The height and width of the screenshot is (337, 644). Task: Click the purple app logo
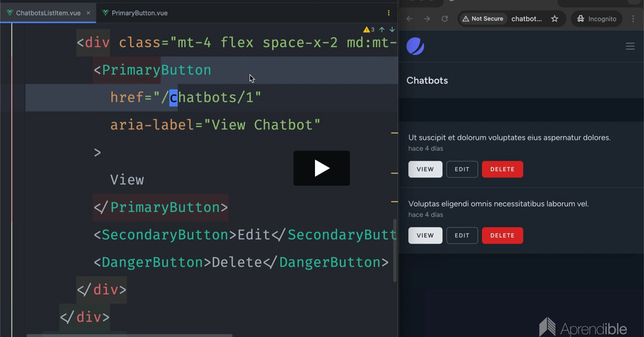click(415, 47)
